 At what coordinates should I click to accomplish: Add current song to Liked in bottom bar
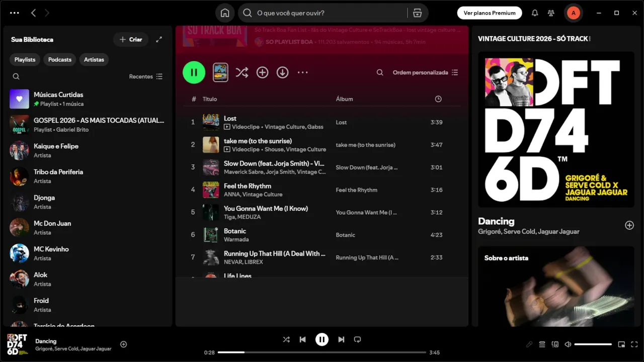pos(123,344)
